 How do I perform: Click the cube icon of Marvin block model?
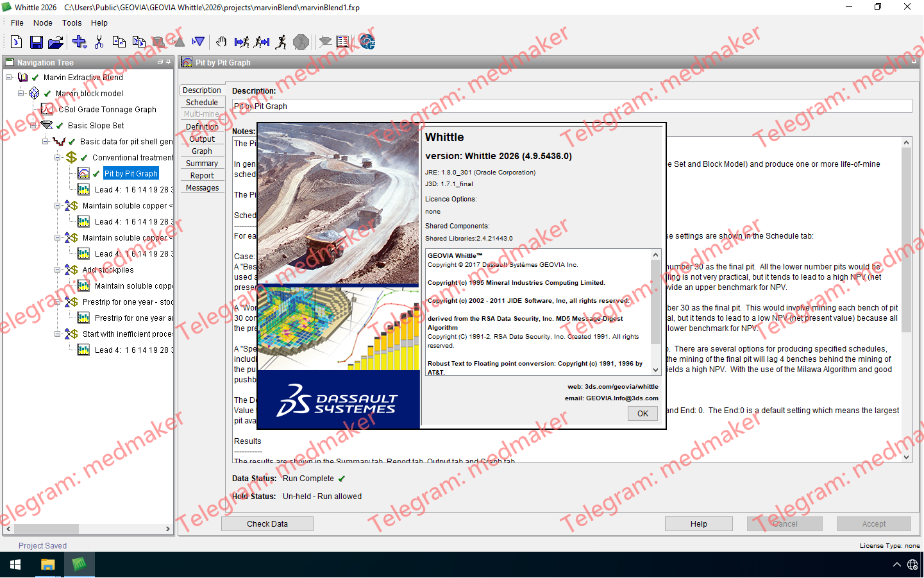pos(35,94)
